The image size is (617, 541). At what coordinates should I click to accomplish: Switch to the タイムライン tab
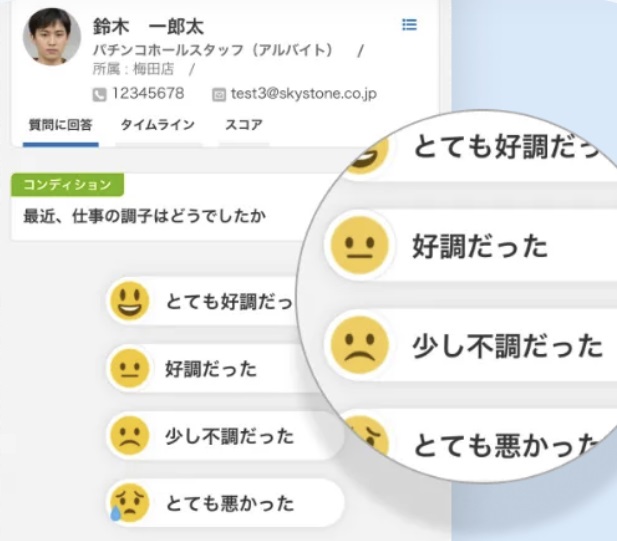tap(158, 125)
